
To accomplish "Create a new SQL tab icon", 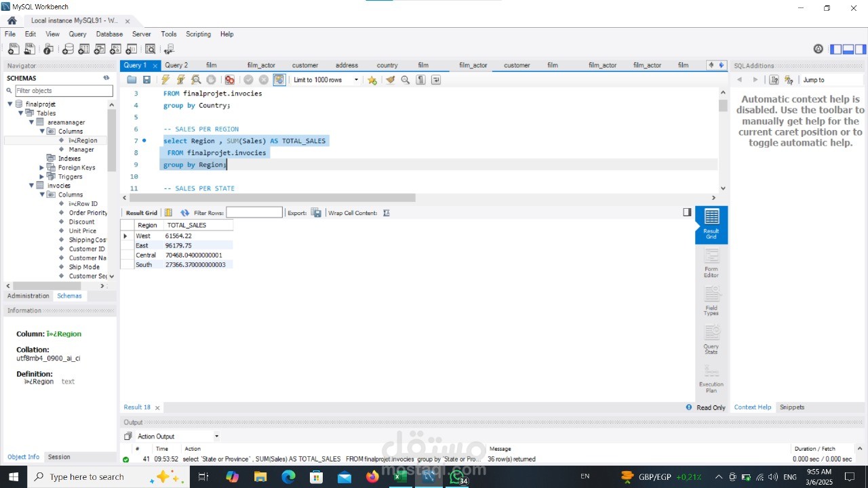I will click(14, 49).
